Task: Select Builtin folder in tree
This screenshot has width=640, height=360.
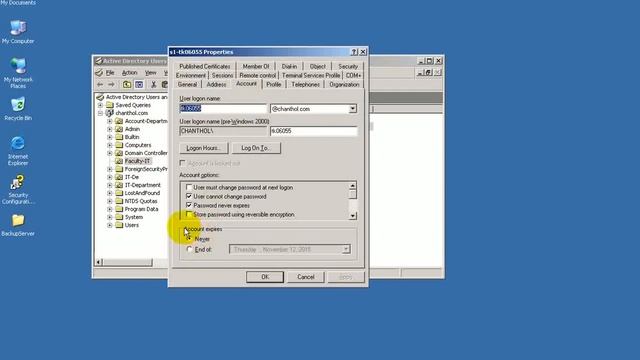Action: point(132,137)
